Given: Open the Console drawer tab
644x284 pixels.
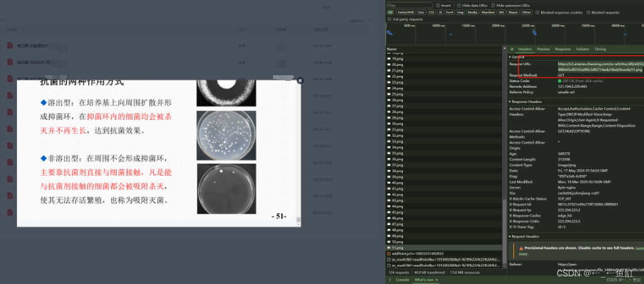Looking at the screenshot, I should coord(402,280).
